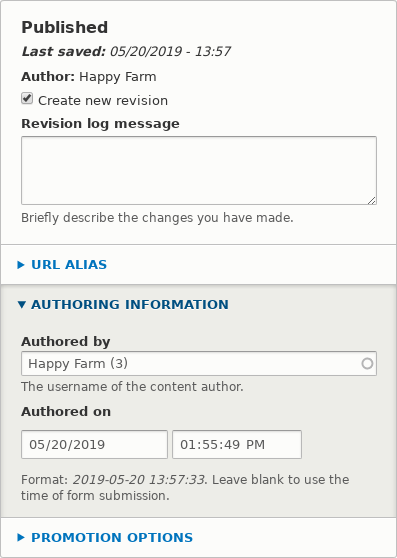Collapse Authoring Information via down triangle
Image resolution: width=397 pixels, height=558 pixels.
[x=21, y=304]
